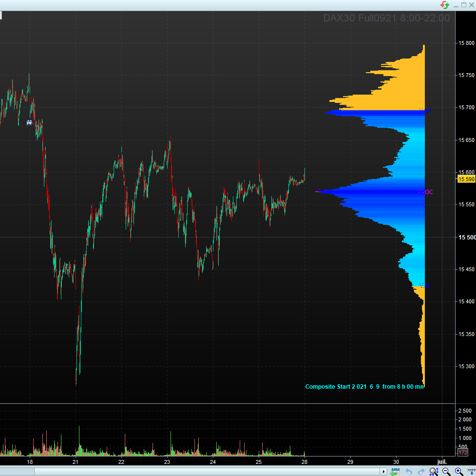This screenshot has height=476, width=476.
Task: Click the horizontal scrollbar right arrow
Action: click(384, 472)
